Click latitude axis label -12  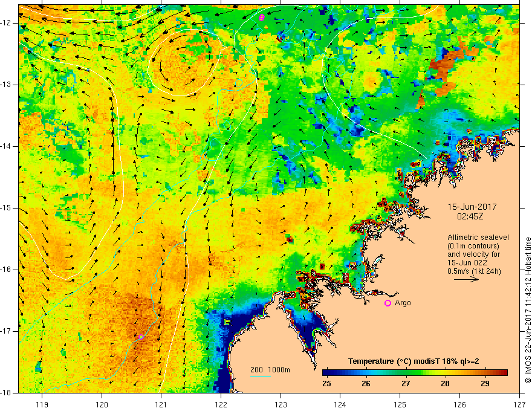coord(6,23)
